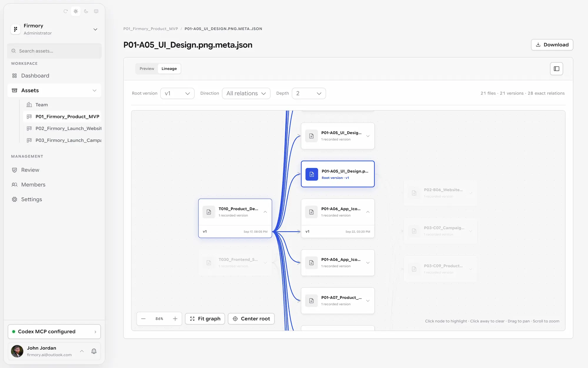Click the P01-A07_Product node file icon
Image resolution: width=588 pixels, height=368 pixels.
(x=311, y=301)
